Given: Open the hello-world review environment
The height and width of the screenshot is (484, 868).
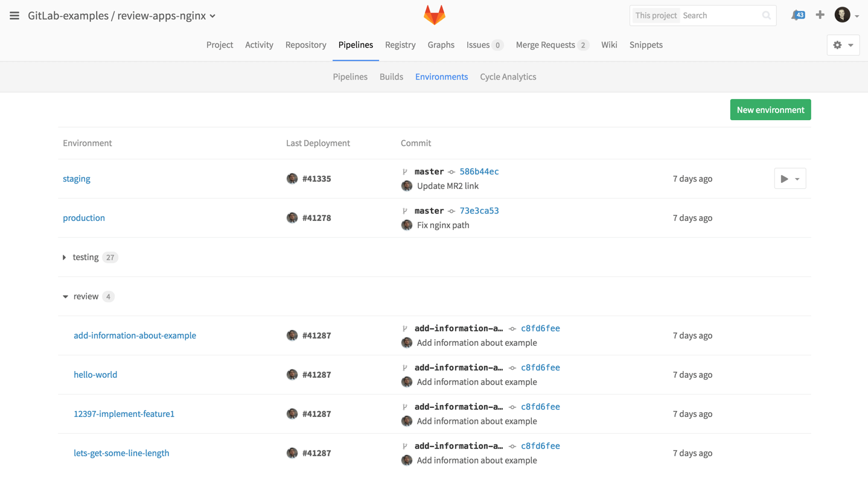Looking at the screenshot, I should click(x=95, y=375).
